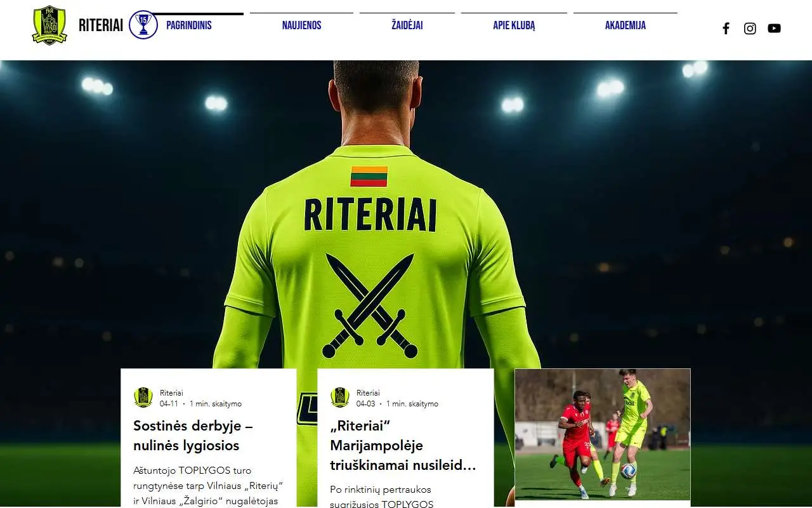Image resolution: width=812 pixels, height=508 pixels.
Task: Open the Žaidėjai menu item
Action: pos(407,25)
